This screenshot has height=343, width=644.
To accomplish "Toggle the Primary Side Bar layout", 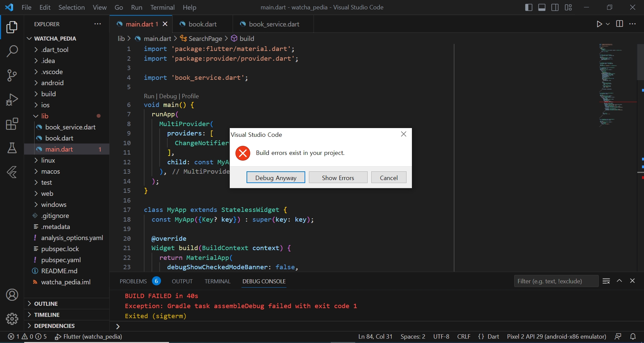I will coord(529,7).
